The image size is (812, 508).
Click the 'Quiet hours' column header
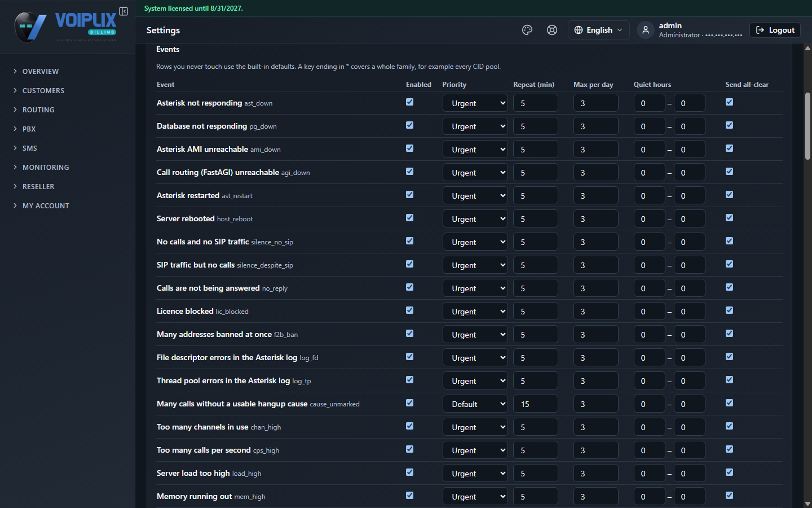[652, 85]
